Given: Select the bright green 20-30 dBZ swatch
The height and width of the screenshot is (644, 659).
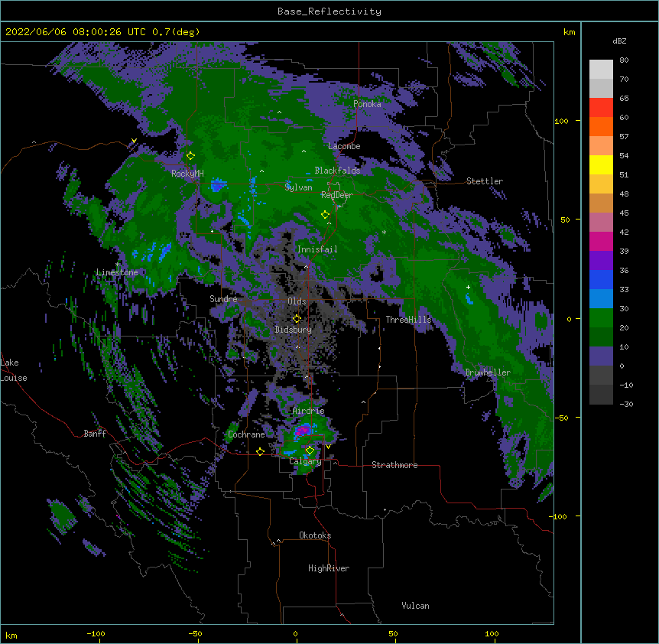Looking at the screenshot, I should click(x=601, y=318).
